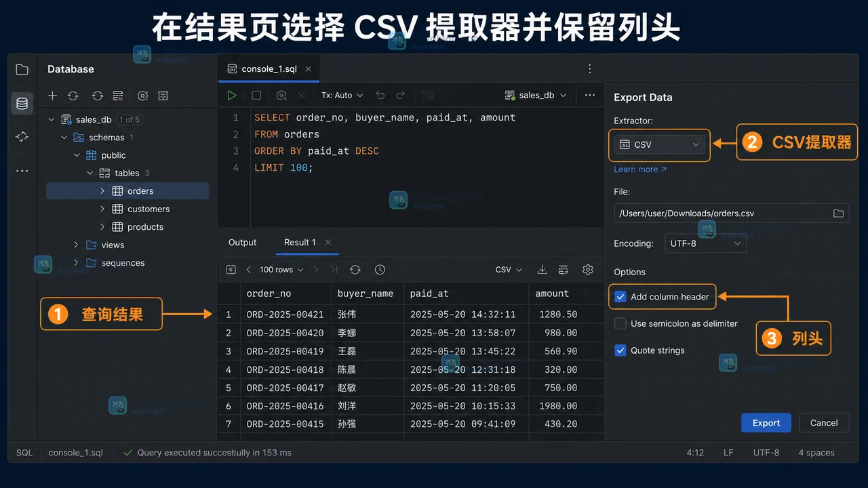Viewport: 868px width, 488px height.
Task: Expand the products table chevron
Action: pyautogui.click(x=102, y=227)
